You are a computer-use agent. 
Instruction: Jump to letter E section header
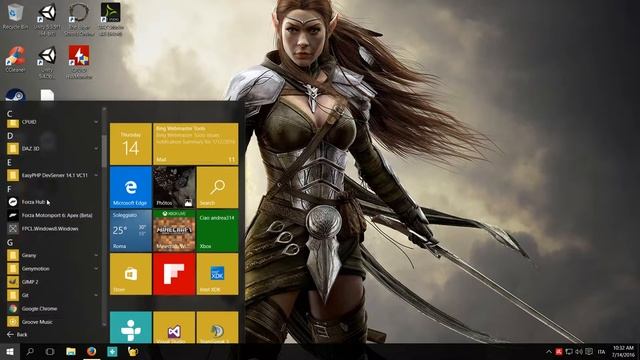tap(9, 162)
